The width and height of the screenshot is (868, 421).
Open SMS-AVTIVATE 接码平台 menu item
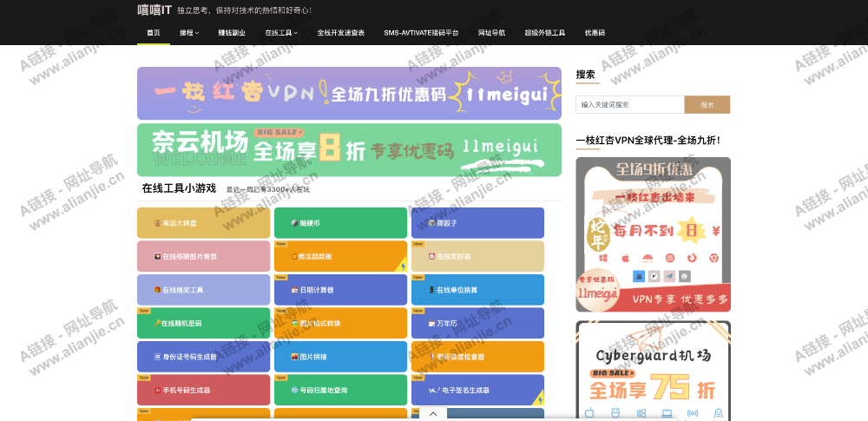click(x=421, y=33)
